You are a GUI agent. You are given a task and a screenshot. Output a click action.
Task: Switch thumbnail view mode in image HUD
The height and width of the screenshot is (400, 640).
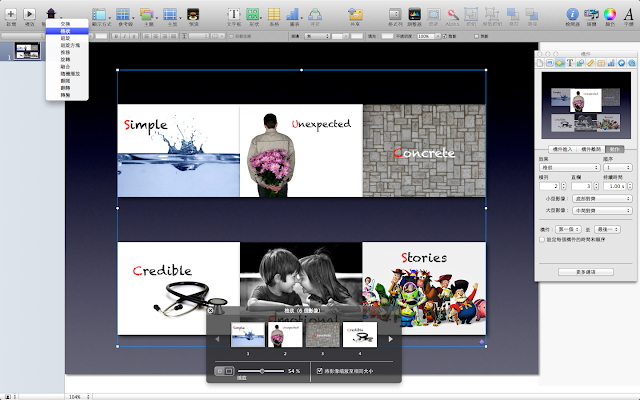224,371
